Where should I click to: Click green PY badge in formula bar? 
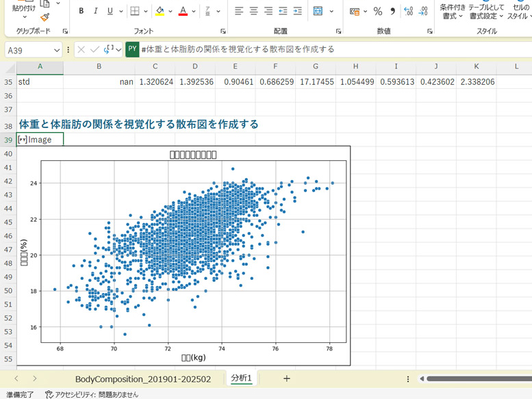point(132,49)
